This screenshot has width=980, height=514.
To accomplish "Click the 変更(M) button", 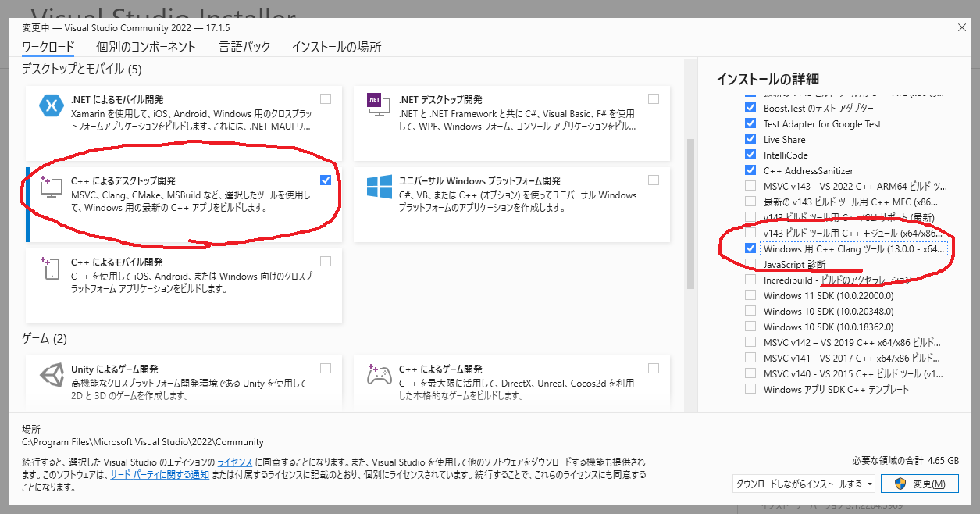I will (x=920, y=484).
